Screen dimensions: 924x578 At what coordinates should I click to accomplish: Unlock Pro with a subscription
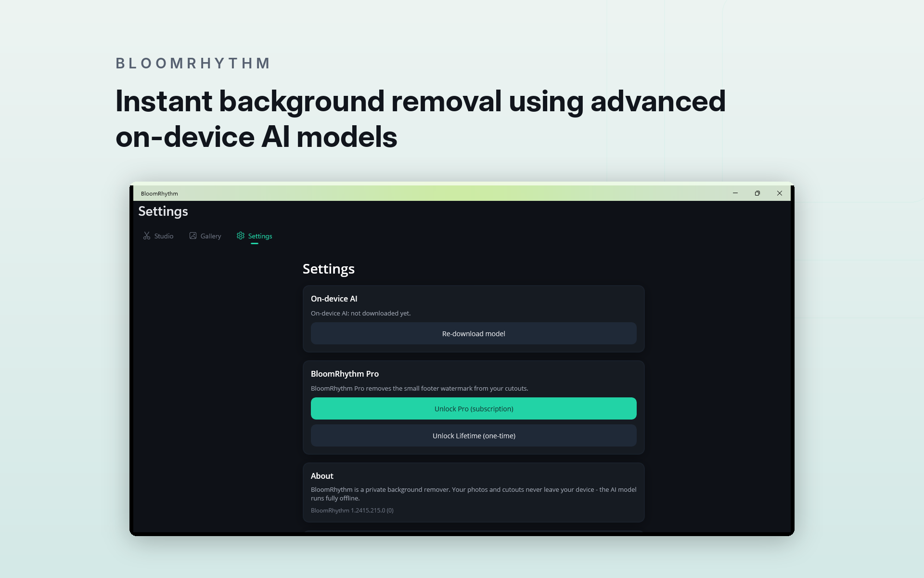(x=474, y=408)
